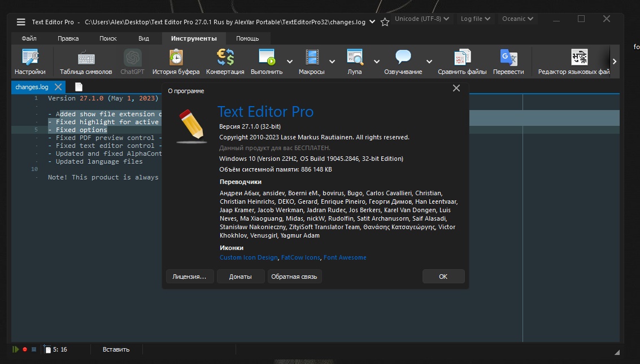Open the Помощь menu tab
Viewport: 640px width, 364px height.
coord(247,38)
